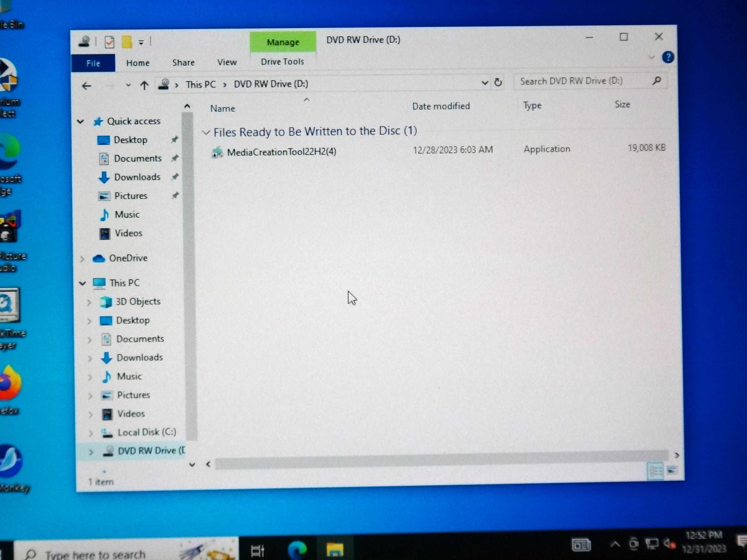
Task: Expand the OneDrive tree node
Action: pos(82,259)
